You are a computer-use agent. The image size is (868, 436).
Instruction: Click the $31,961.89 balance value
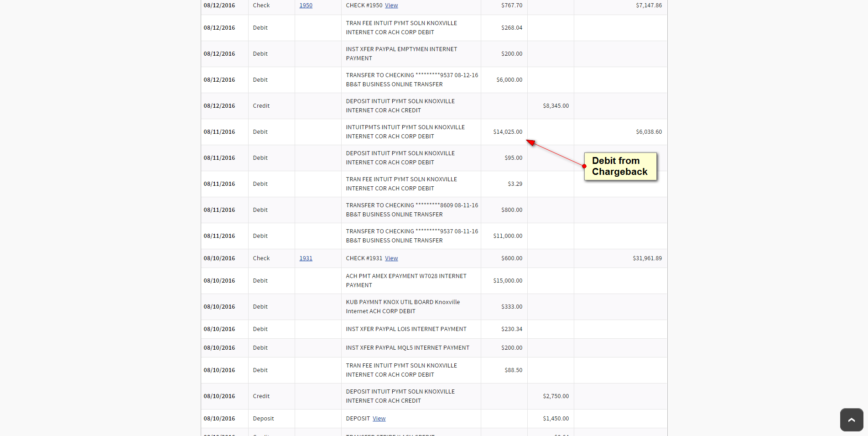click(x=647, y=258)
